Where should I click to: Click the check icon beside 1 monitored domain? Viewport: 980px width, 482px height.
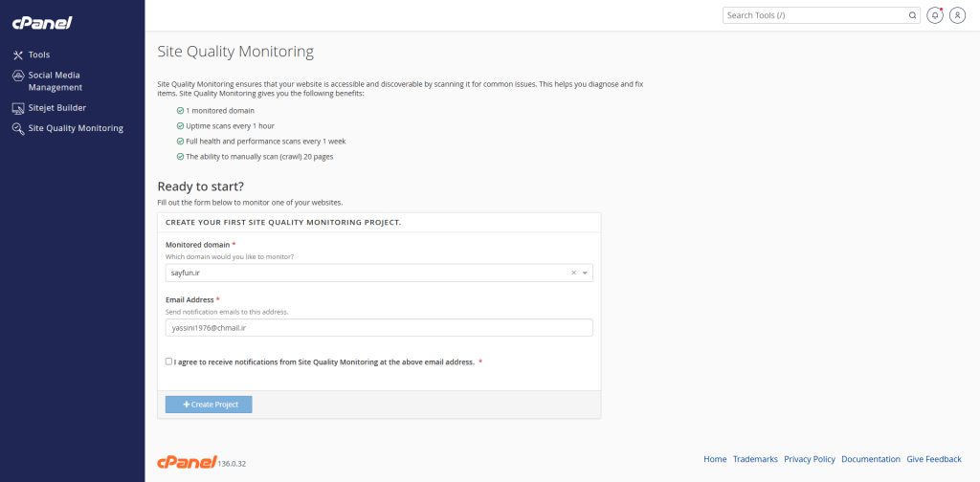(x=180, y=111)
